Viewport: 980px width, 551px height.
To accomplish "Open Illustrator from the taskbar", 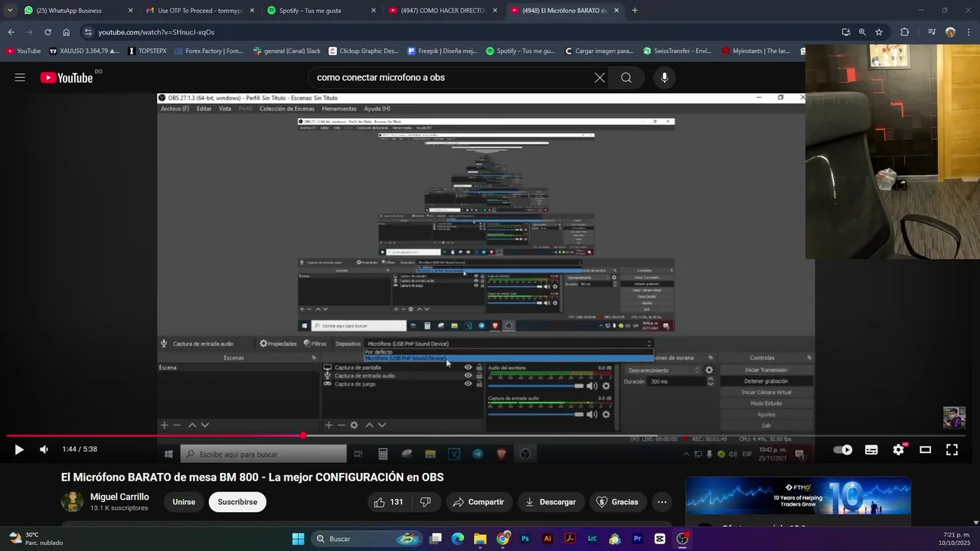I will (x=547, y=539).
